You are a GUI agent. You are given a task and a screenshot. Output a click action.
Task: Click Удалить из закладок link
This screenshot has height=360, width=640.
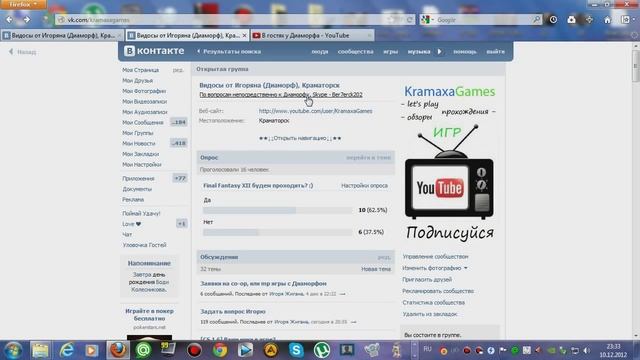pos(430,314)
